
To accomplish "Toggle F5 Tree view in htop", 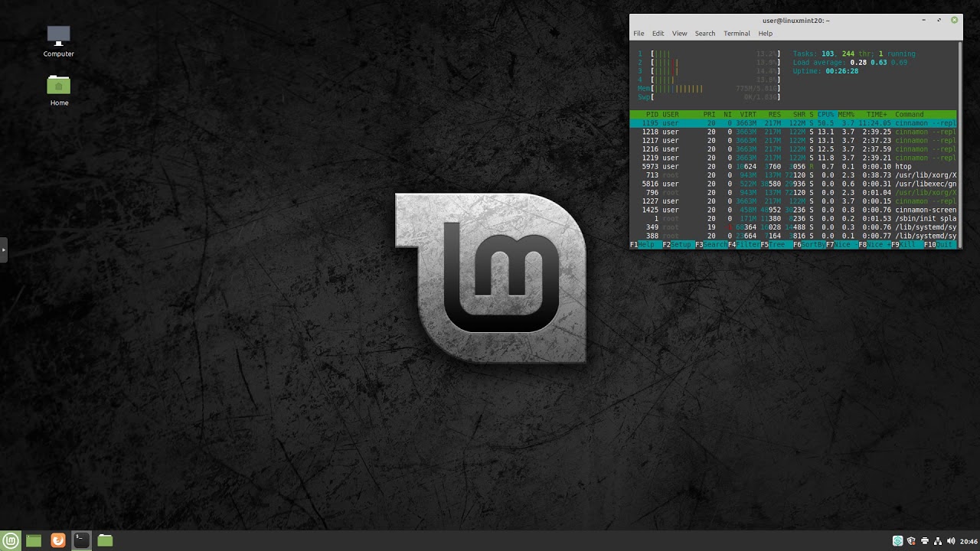I will [776, 245].
